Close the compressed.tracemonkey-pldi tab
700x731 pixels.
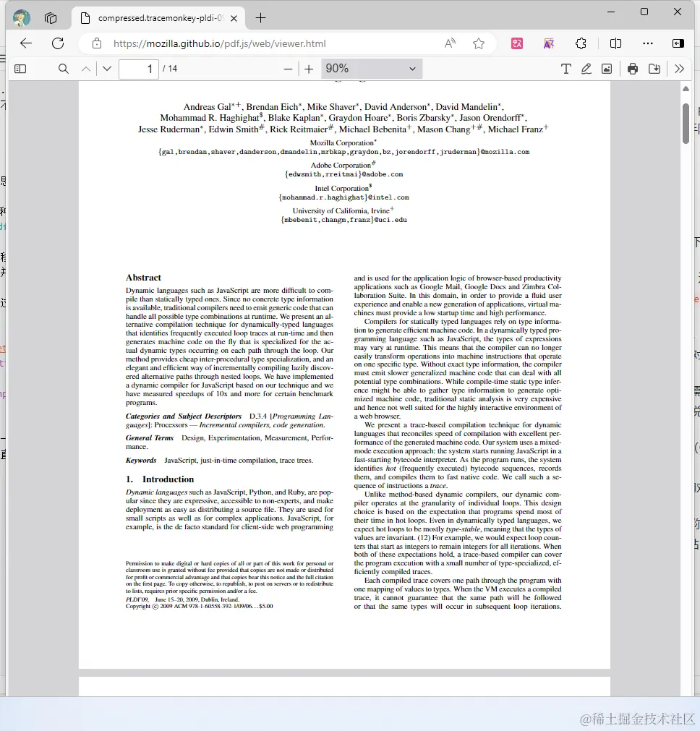[234, 18]
